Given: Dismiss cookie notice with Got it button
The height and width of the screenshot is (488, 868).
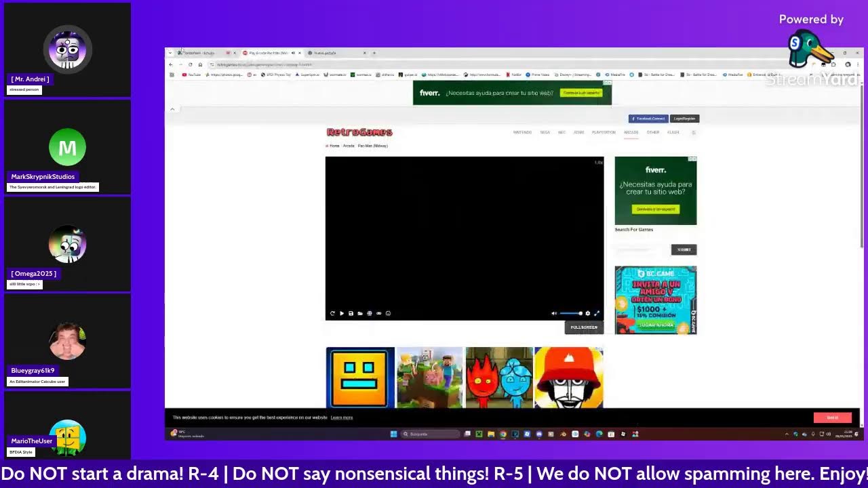Looking at the screenshot, I should [x=833, y=417].
